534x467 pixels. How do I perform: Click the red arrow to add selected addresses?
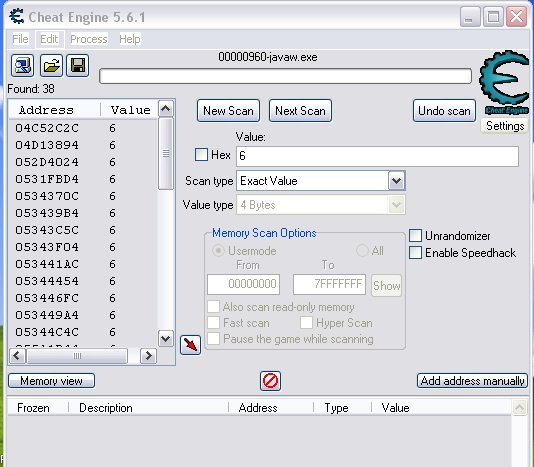pyautogui.click(x=190, y=345)
